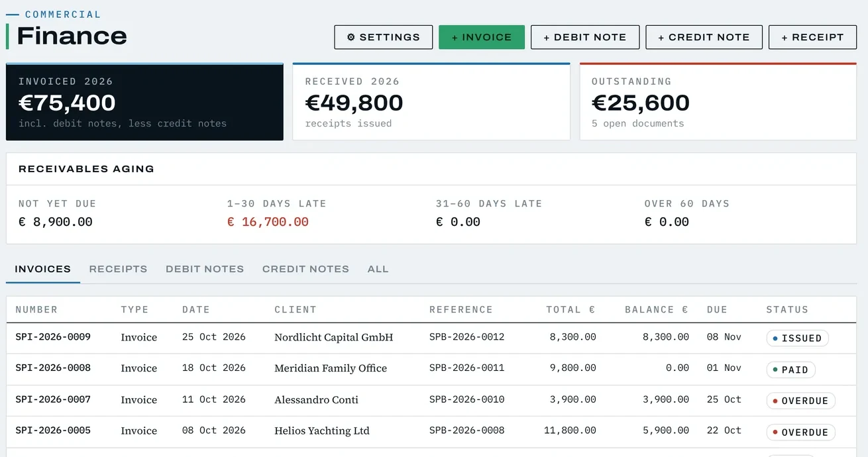Click the due date 25 Oct
868x457 pixels.
[x=724, y=399]
